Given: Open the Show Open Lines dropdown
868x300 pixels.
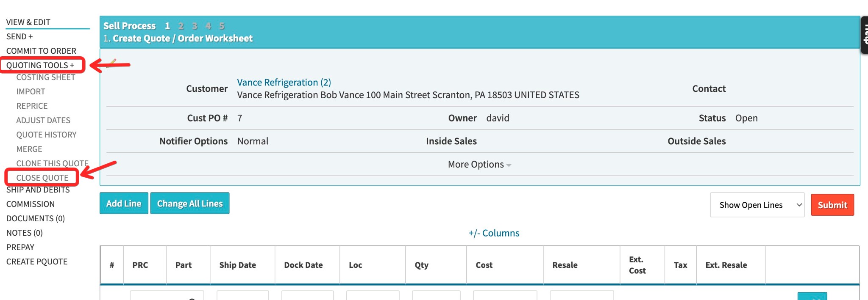Looking at the screenshot, I should pyautogui.click(x=757, y=205).
